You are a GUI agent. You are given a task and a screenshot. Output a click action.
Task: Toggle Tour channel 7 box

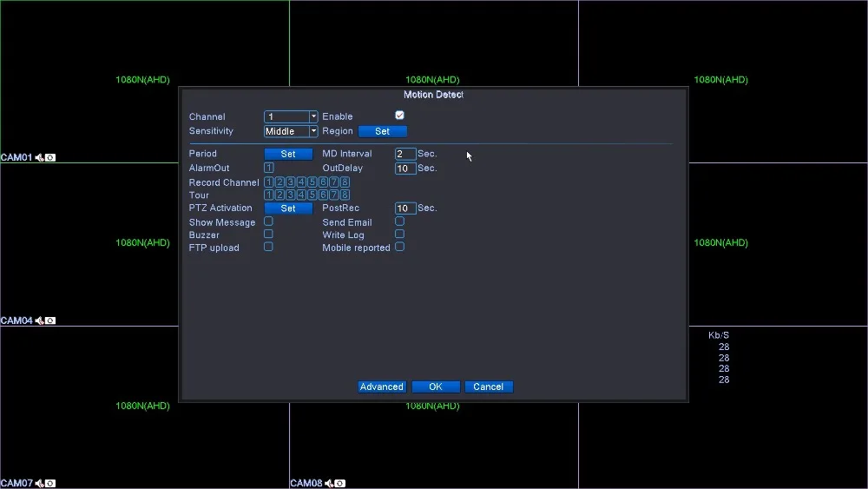pyautogui.click(x=334, y=195)
